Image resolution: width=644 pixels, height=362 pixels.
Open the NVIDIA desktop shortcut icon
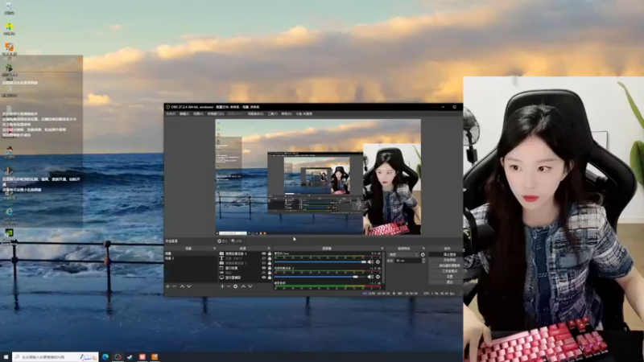click(x=9, y=232)
